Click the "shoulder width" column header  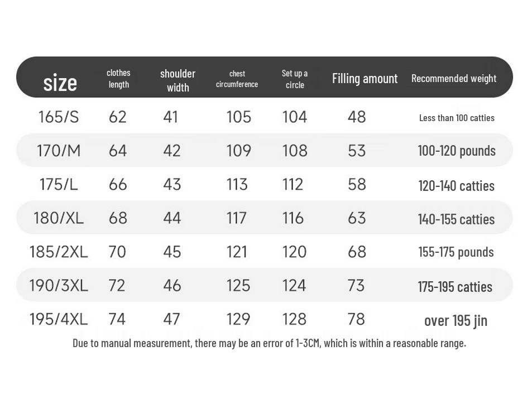click(178, 80)
